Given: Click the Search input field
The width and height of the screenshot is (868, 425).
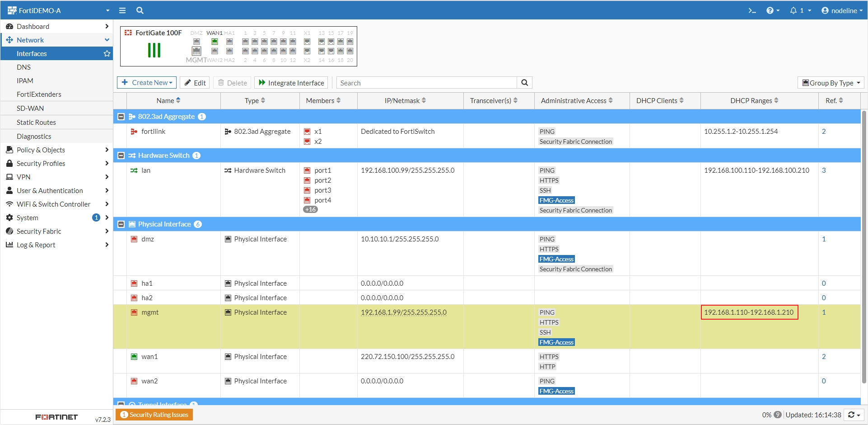Looking at the screenshot, I should pos(427,83).
